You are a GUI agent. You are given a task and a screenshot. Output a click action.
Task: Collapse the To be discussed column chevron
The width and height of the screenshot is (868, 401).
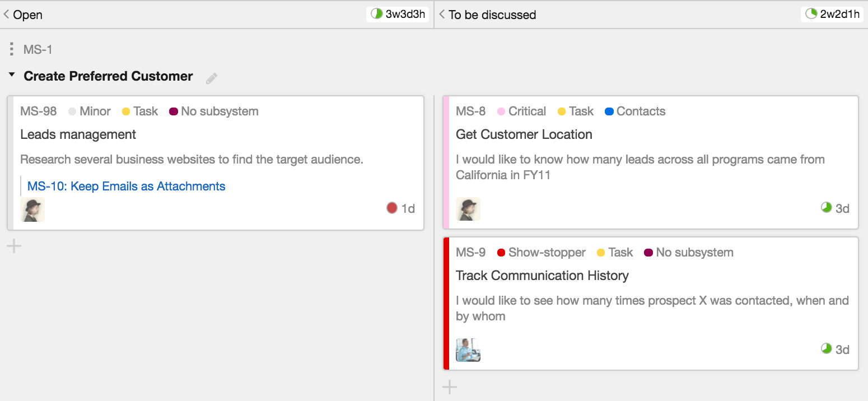point(442,15)
